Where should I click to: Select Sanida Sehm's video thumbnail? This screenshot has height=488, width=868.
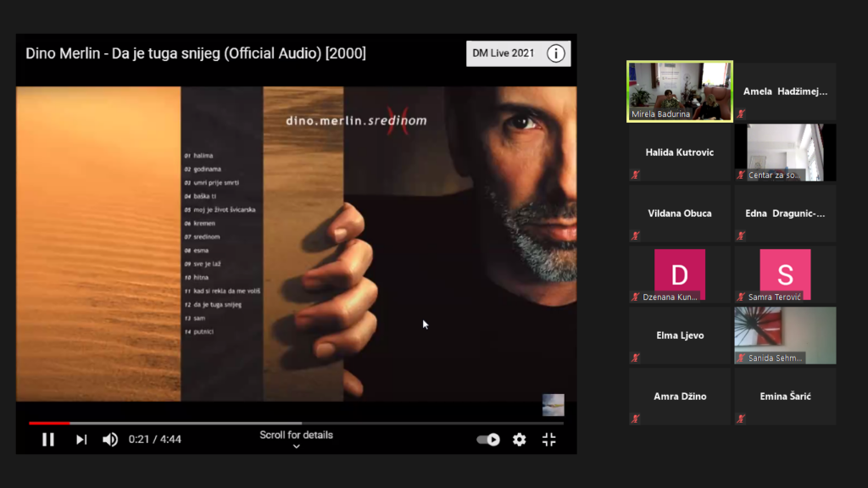pos(785,335)
